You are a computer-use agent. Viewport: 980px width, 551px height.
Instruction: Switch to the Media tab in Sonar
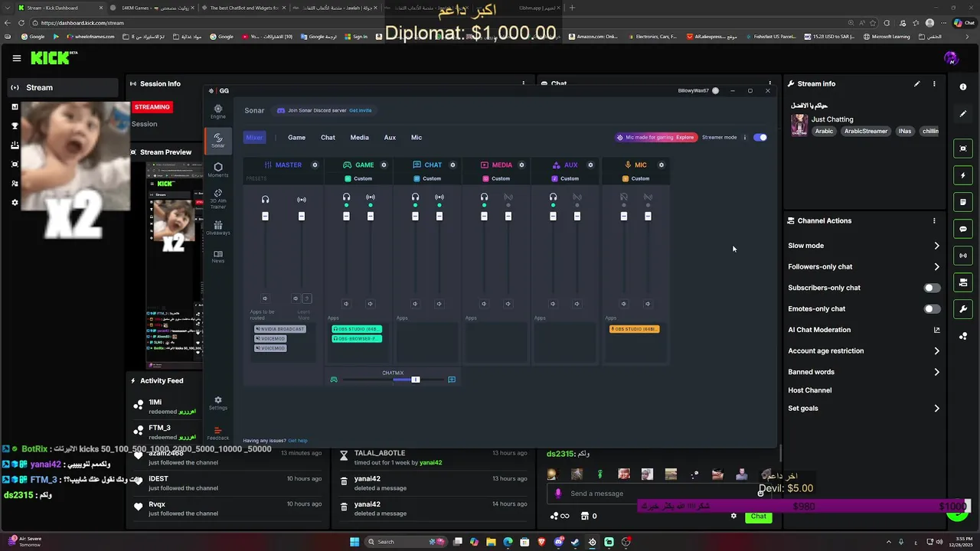[359, 138]
